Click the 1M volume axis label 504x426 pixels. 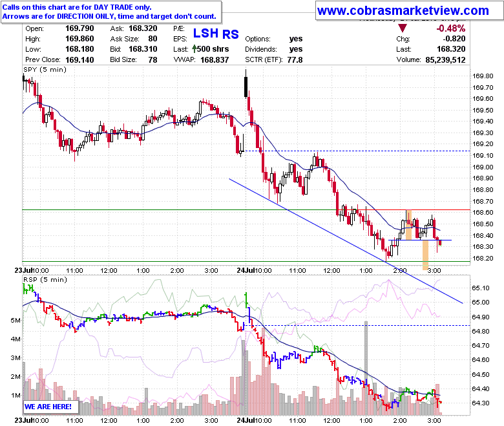tap(16, 396)
